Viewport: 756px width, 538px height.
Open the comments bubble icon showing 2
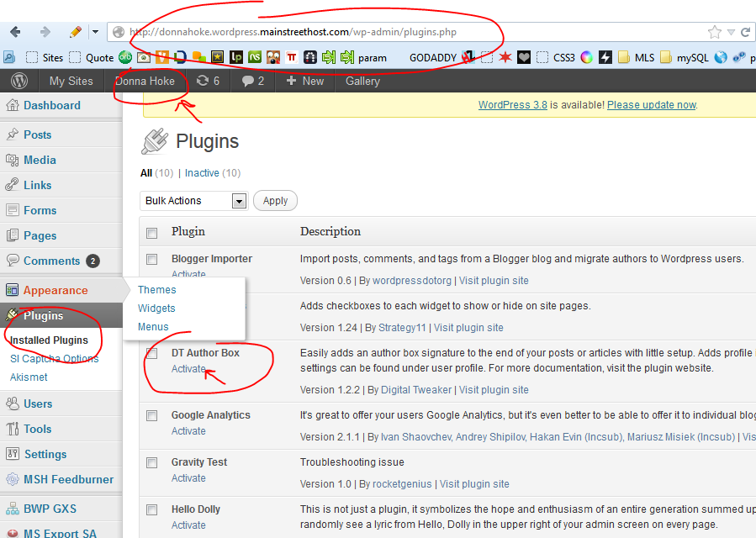coord(253,81)
